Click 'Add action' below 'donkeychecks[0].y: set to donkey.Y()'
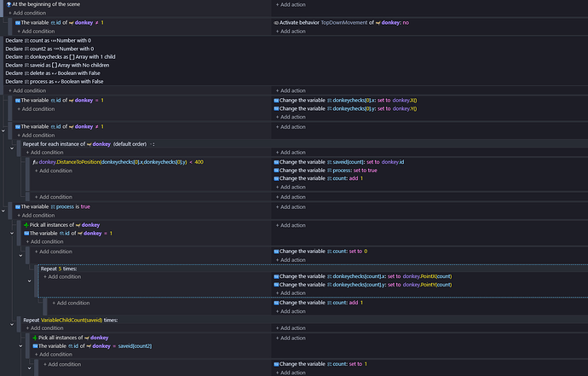This screenshot has height=376, width=588. point(291,117)
